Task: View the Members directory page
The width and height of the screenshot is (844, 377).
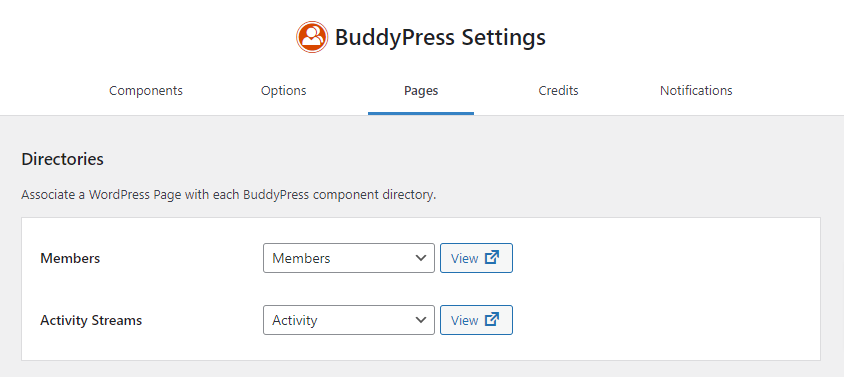Action: tap(476, 258)
